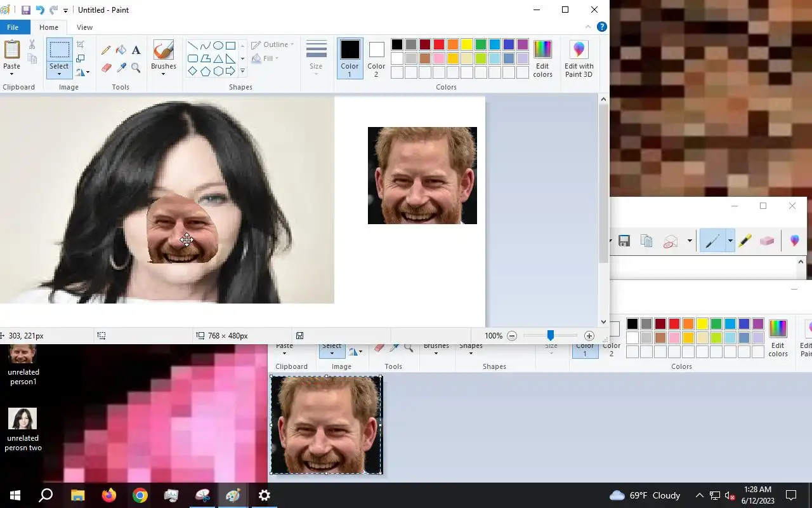Expand the Select options arrow
This screenshot has height=508, width=812.
[59, 74]
